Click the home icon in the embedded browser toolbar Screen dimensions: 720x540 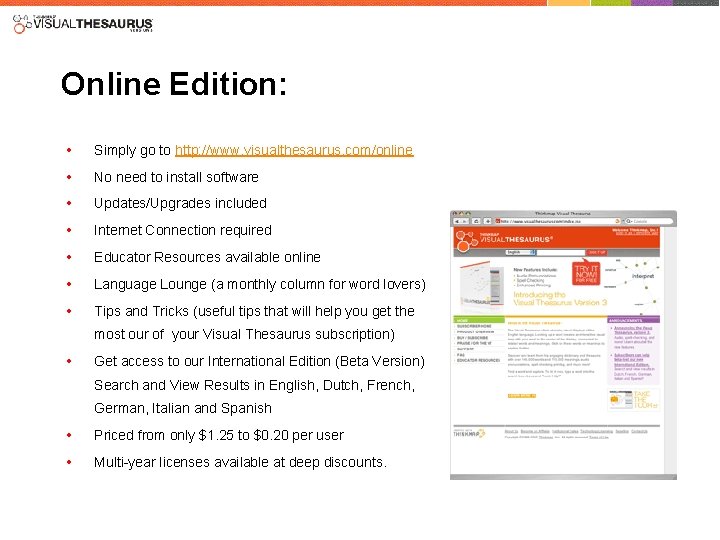click(x=477, y=221)
